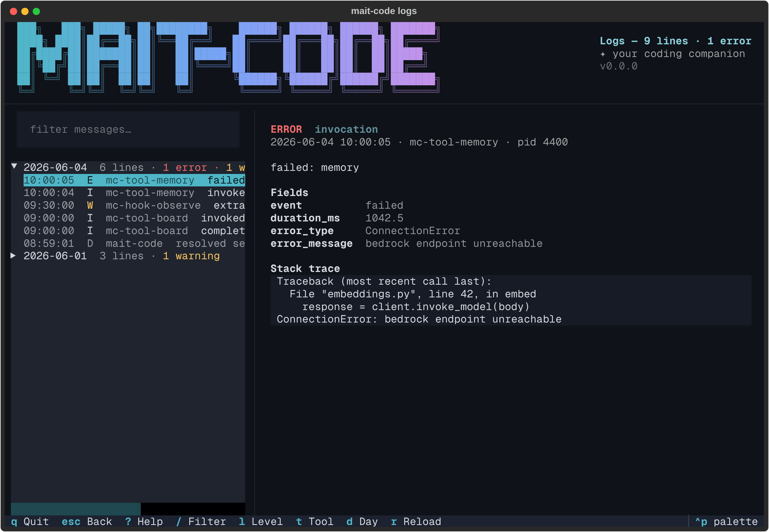This screenshot has width=769, height=532.
Task: Click the ERROR level label in details
Action: [x=286, y=129]
